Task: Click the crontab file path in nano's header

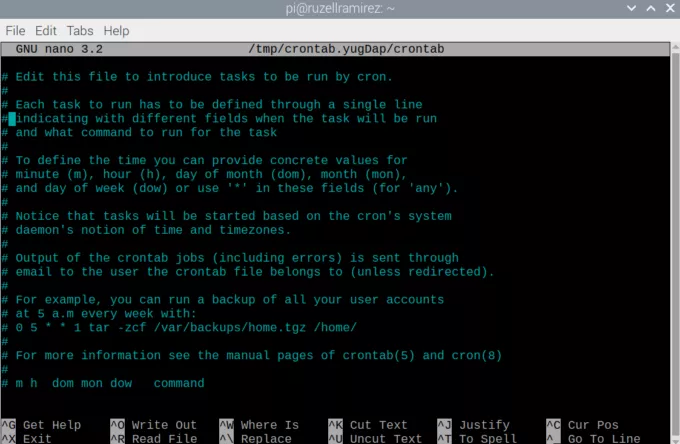Action: pyautogui.click(x=346, y=49)
